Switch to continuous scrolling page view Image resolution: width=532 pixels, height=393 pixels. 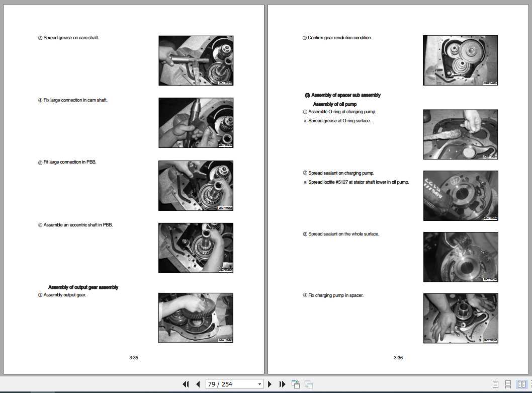click(x=508, y=384)
